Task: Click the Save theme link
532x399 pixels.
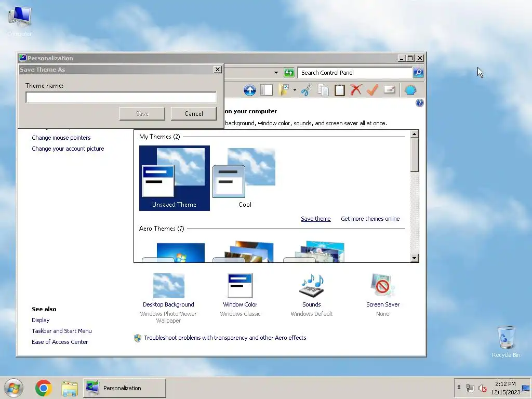Action: click(316, 219)
